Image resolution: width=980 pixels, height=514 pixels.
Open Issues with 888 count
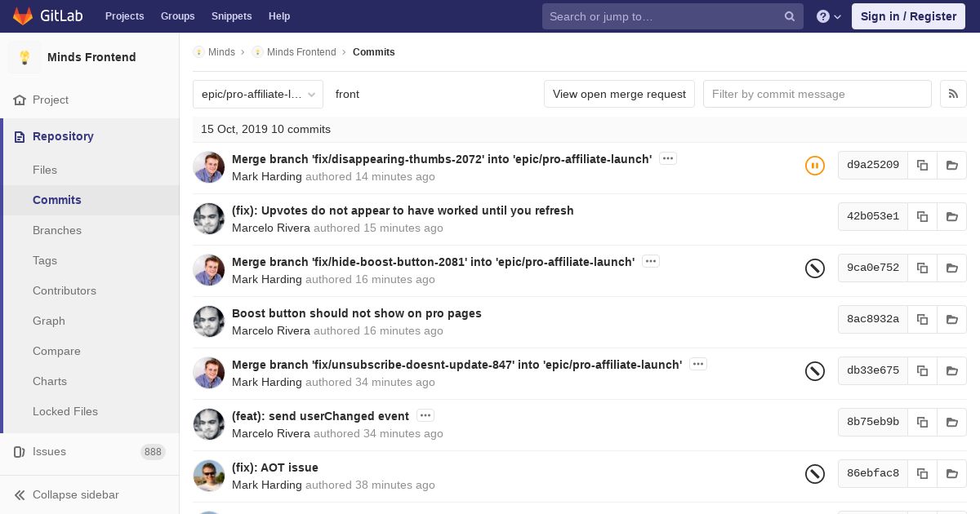click(90, 451)
